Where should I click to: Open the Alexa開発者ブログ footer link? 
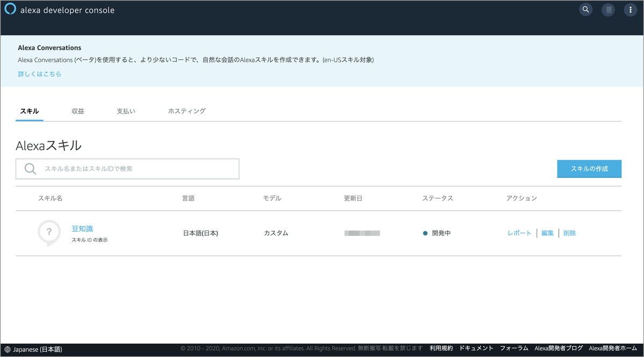[x=559, y=348]
